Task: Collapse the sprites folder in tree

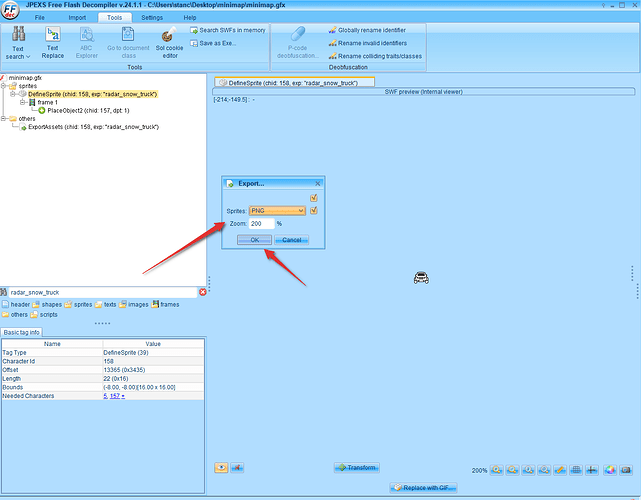Action: (x=5, y=86)
